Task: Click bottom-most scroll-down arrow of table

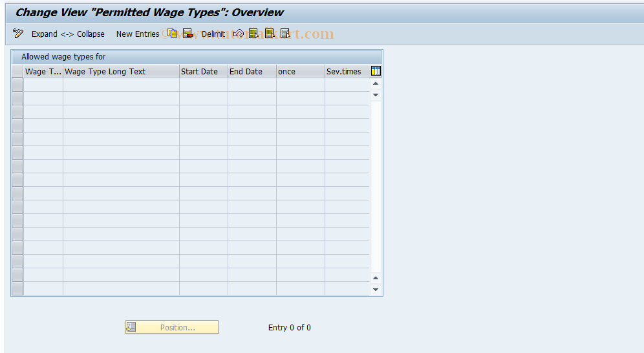Action: click(x=376, y=290)
